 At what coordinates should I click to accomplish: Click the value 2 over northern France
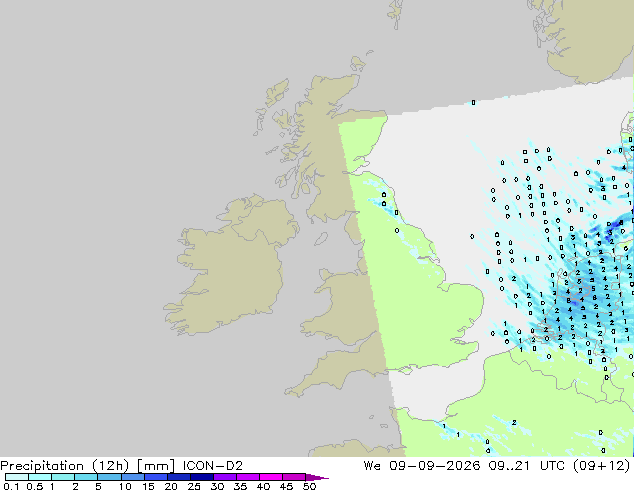tap(514, 422)
